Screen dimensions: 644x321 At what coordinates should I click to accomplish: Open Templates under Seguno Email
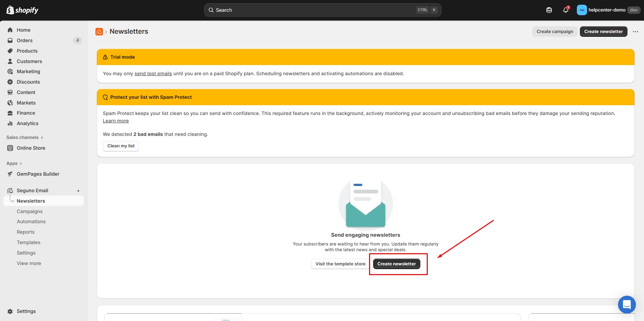point(28,242)
